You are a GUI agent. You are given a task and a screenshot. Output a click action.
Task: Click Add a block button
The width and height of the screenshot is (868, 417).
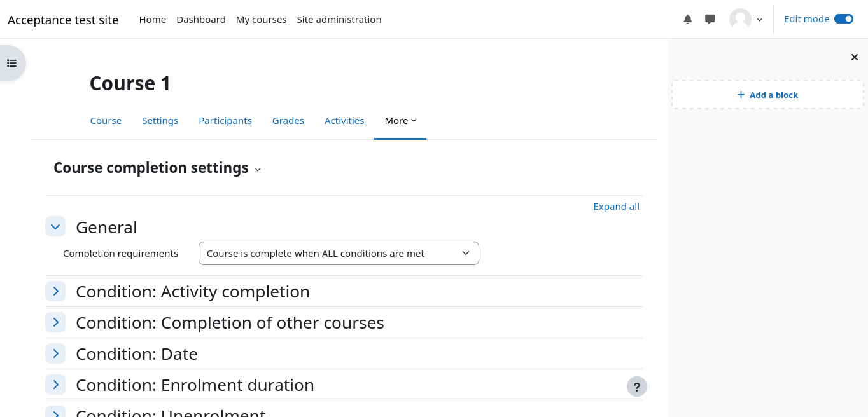tap(767, 95)
